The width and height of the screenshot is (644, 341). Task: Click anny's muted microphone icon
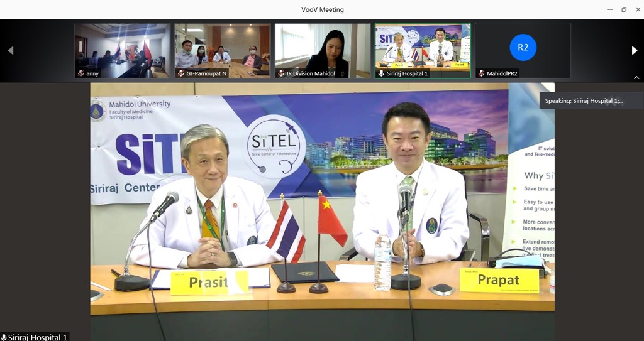tap(81, 73)
